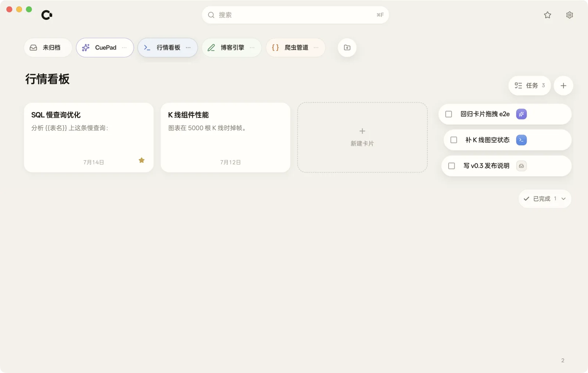
Task: Open the more menu on 博客引擎 tab
Action: [x=252, y=47]
